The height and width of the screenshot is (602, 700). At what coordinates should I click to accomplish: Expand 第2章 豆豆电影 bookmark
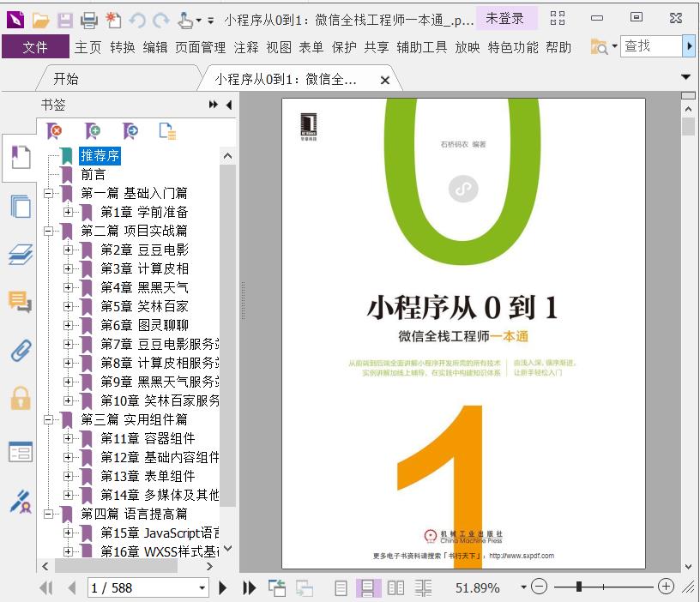pos(68,250)
